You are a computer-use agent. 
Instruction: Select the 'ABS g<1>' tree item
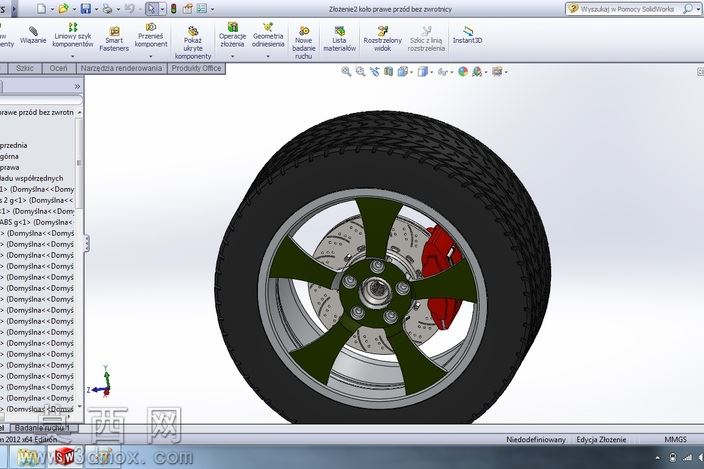pos(36,222)
